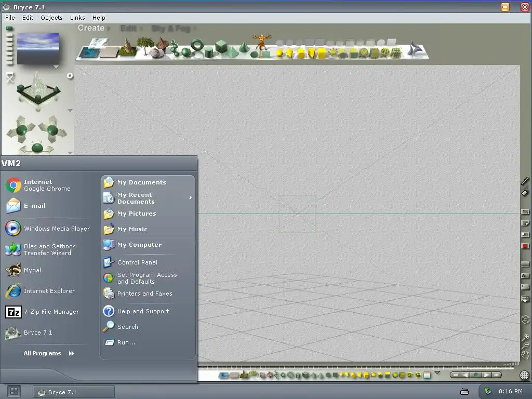
Task: Toggle the green indicator above memory dots
Action: point(9,28)
